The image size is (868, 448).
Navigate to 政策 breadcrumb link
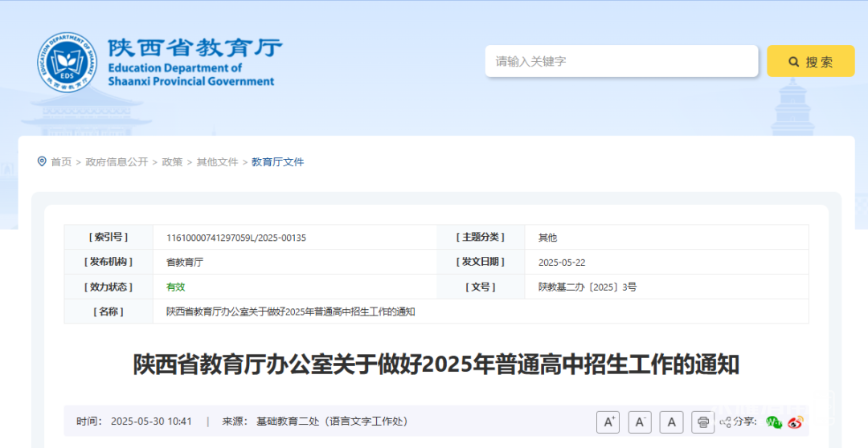point(172,162)
